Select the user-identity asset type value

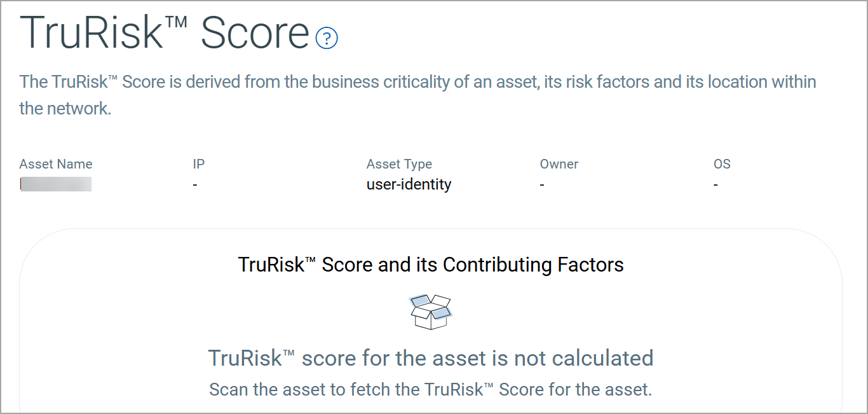pyautogui.click(x=409, y=184)
